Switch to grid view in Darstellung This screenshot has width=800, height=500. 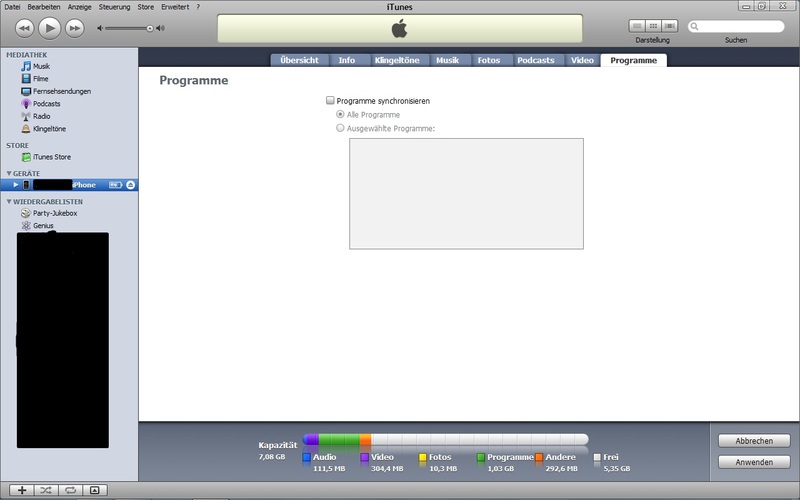click(653, 26)
